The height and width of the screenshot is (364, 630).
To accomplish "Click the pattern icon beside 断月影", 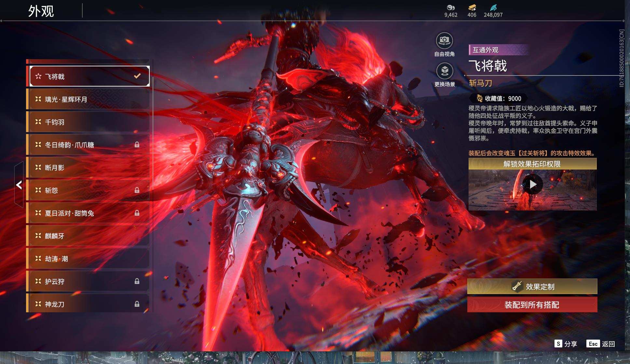I will point(38,167).
